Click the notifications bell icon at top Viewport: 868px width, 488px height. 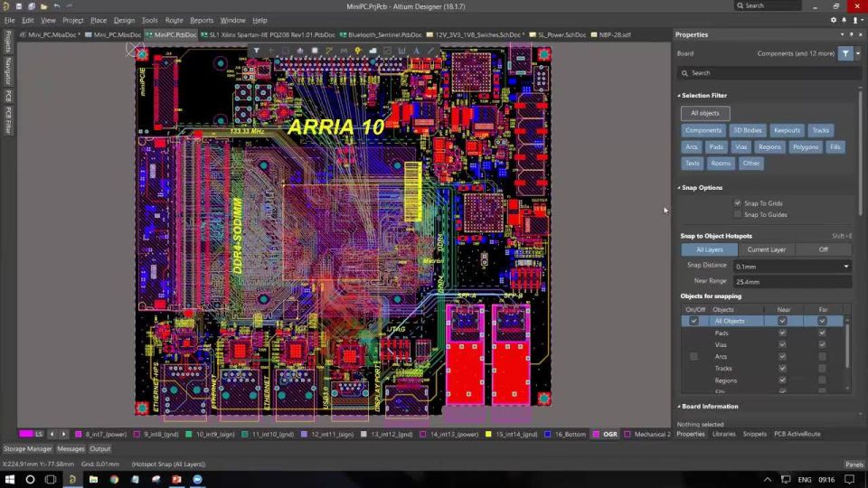pos(844,20)
